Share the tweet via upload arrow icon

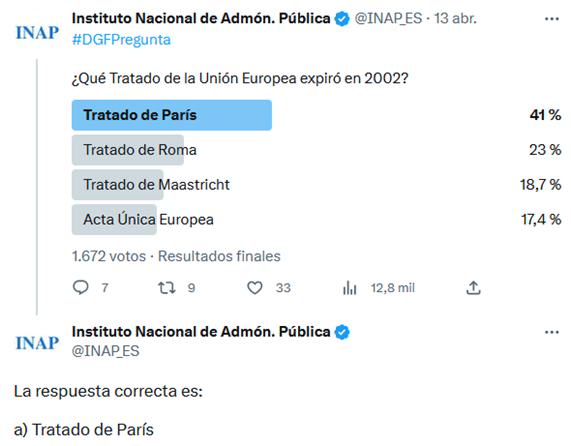[x=473, y=288]
